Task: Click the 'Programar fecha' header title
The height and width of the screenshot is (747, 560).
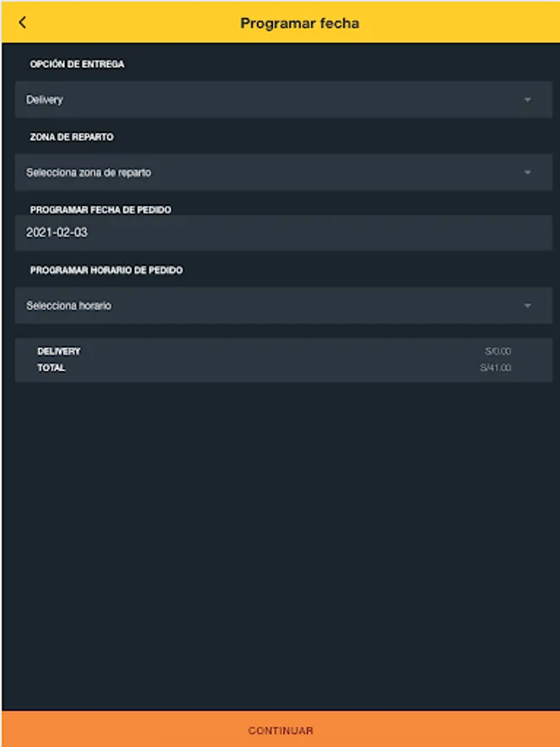Action: tap(299, 23)
